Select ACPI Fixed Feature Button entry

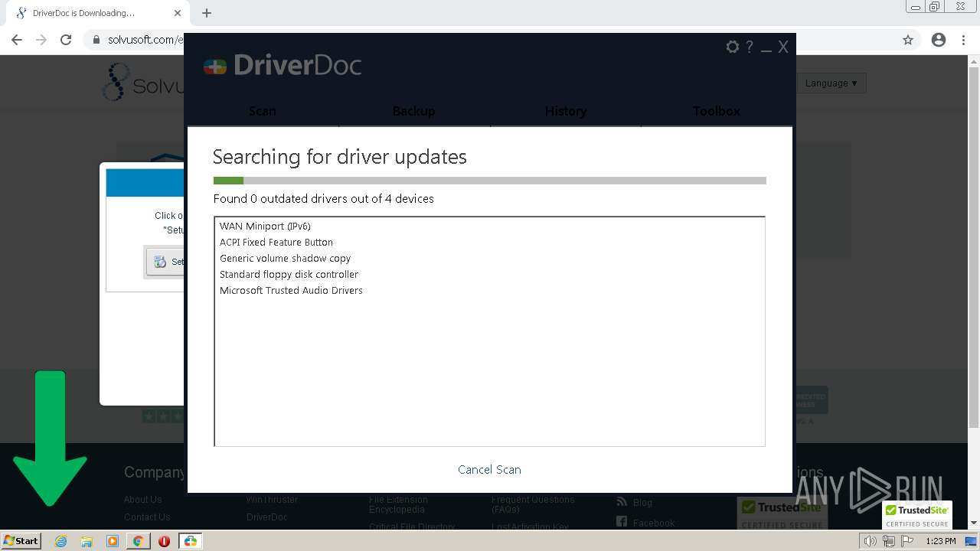tap(276, 242)
